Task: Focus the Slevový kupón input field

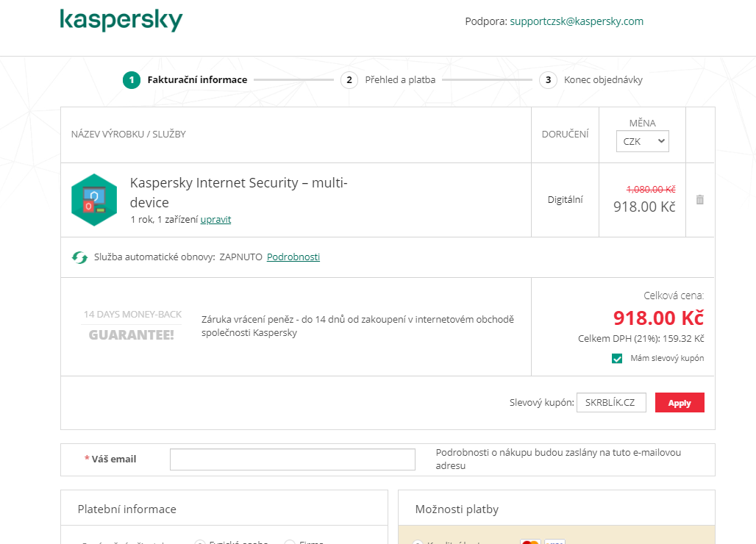Action: 611,402
